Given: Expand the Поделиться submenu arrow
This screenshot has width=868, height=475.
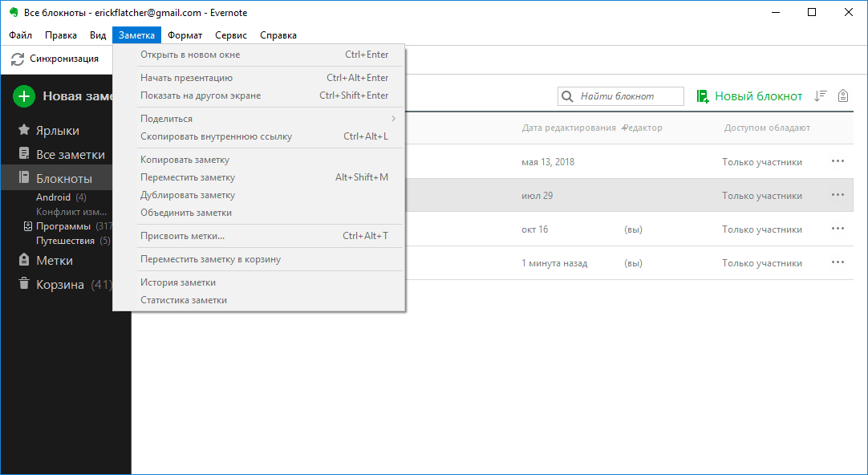Looking at the screenshot, I should pos(394,119).
